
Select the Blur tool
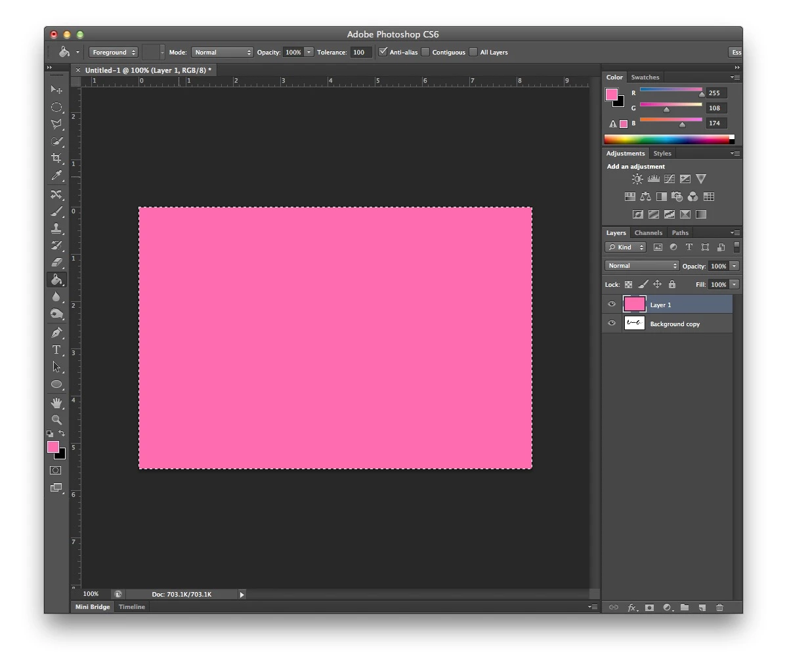[56, 297]
